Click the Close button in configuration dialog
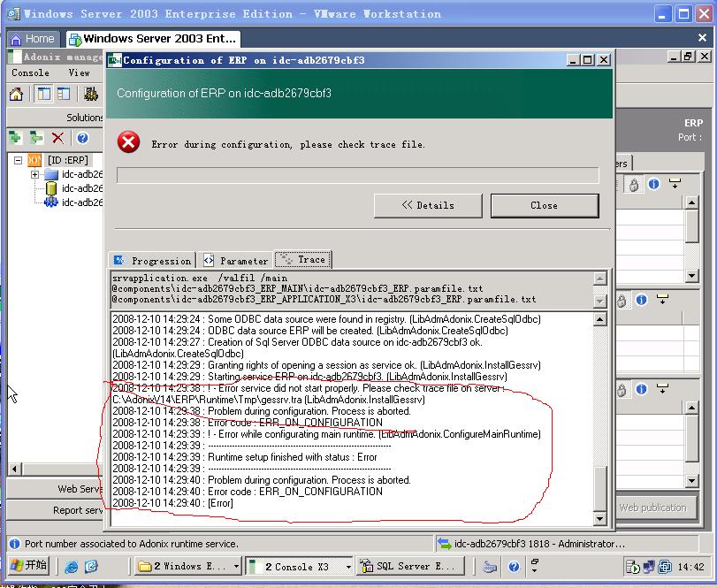This screenshot has height=588, width=717. coord(544,205)
